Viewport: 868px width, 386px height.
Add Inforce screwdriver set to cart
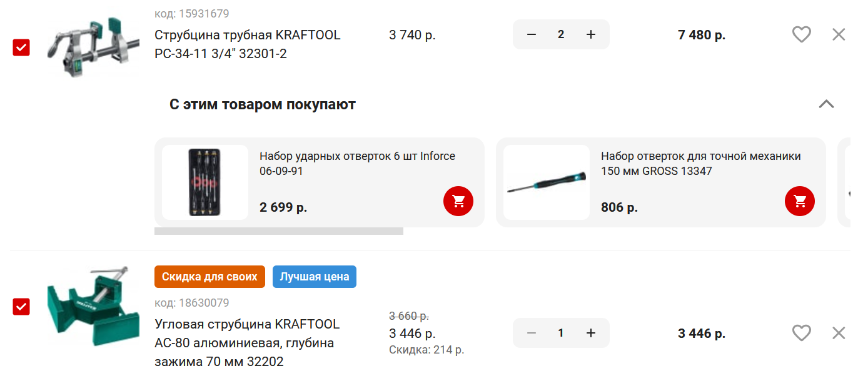458,201
